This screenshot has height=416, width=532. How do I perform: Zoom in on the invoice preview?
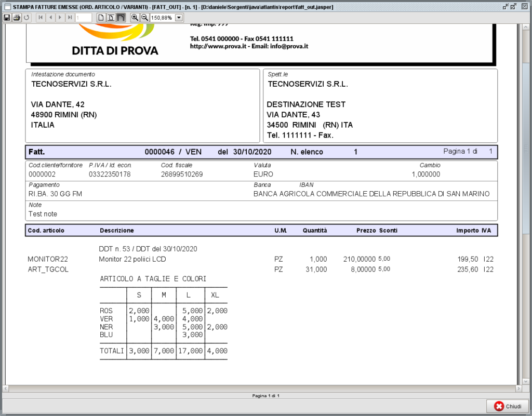pyautogui.click(x=136, y=17)
